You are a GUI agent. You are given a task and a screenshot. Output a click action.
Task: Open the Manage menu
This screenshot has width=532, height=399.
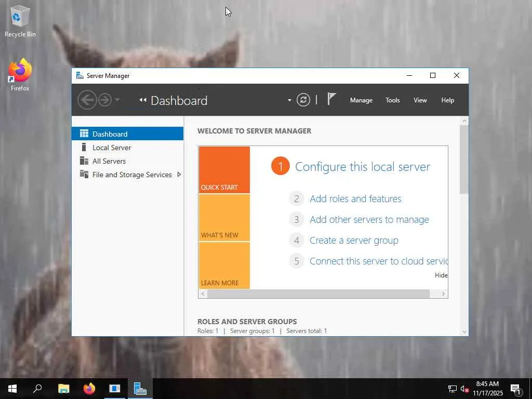point(362,100)
